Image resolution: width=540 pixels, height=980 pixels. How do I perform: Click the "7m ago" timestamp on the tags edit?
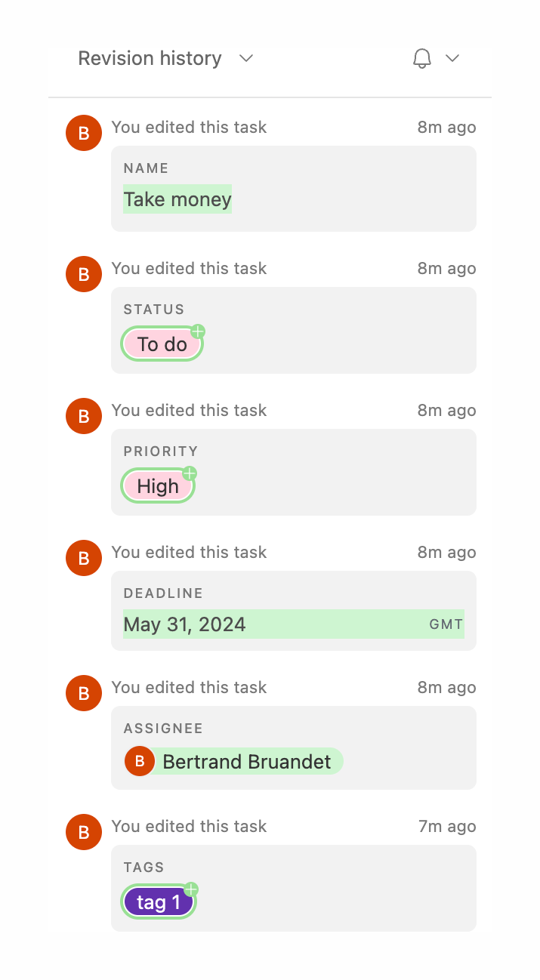[446, 826]
